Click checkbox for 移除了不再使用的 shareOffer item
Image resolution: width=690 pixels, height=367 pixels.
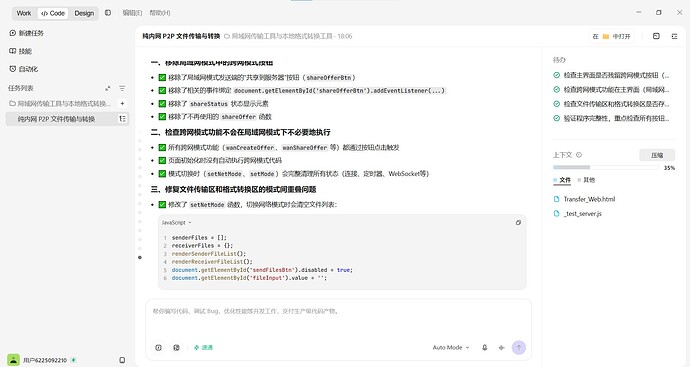click(x=162, y=117)
